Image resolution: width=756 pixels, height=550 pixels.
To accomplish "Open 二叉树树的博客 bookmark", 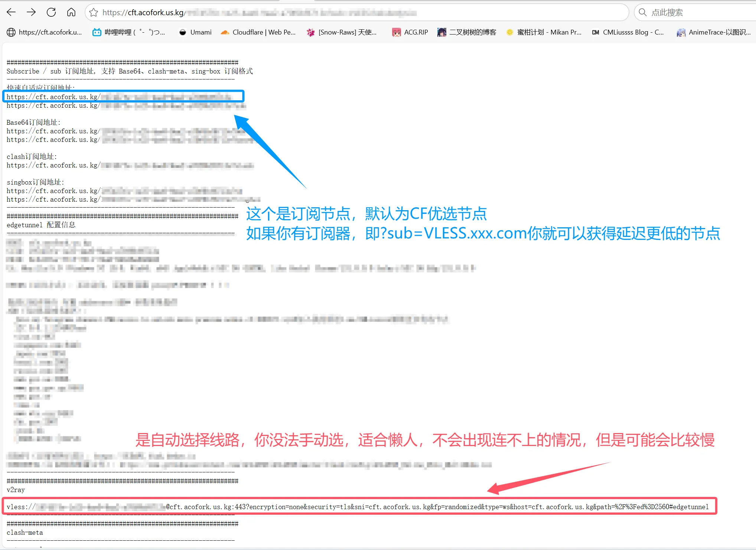I will [x=467, y=32].
